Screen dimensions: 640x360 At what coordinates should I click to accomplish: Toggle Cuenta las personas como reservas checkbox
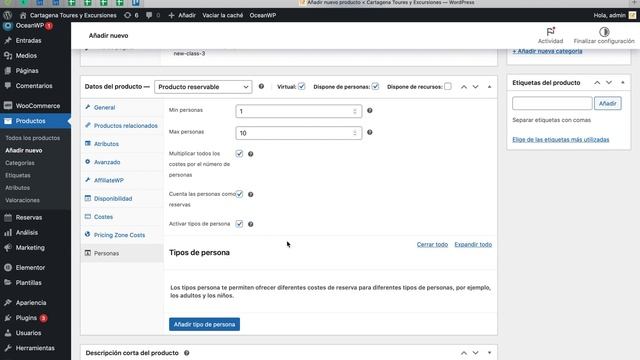[x=239, y=194]
